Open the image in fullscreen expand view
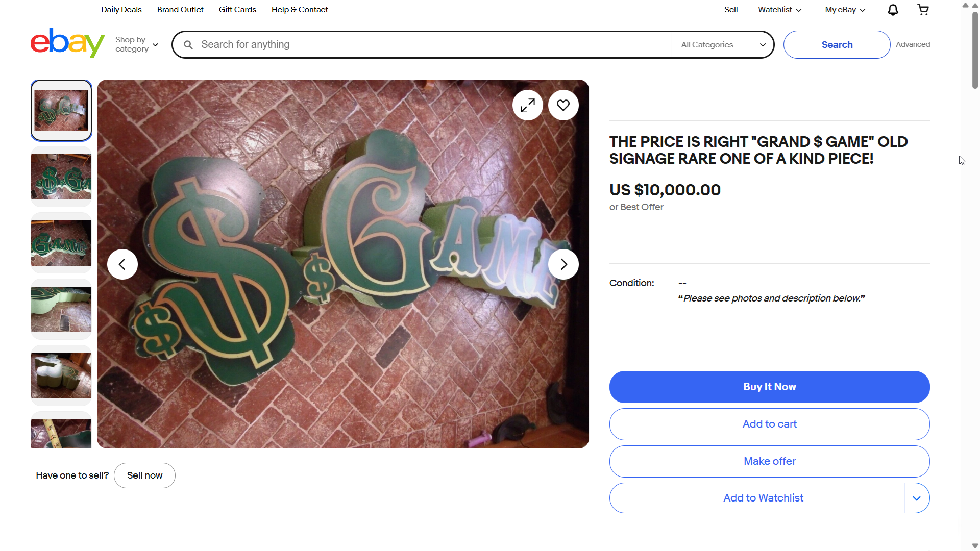This screenshot has height=551, width=980. pyautogui.click(x=527, y=105)
